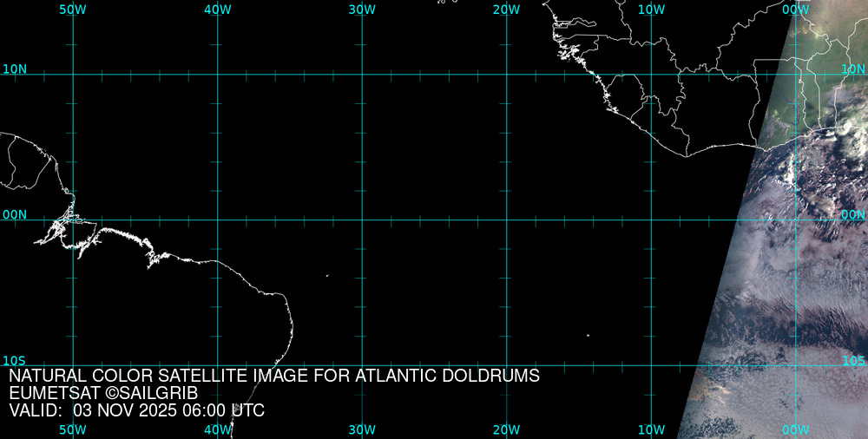Click the 'VALID: 03 NOV 2025 06:00 UTC' timestamp
This screenshot has width=868, height=439.
click(136, 410)
